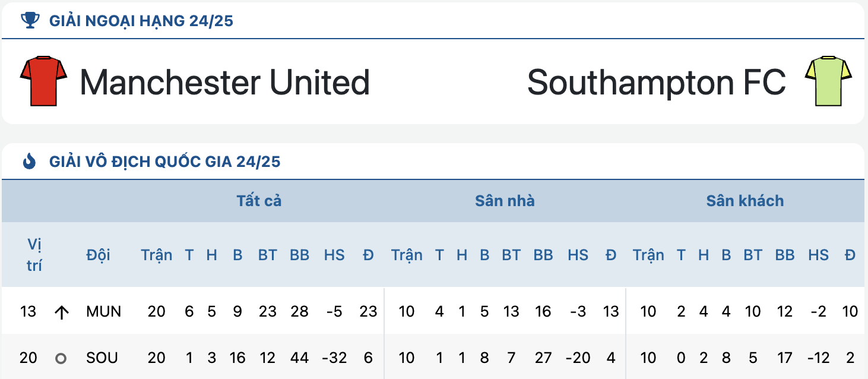868x379 pixels.
Task: Select the Tất cả standings section header
Action: click(x=259, y=201)
